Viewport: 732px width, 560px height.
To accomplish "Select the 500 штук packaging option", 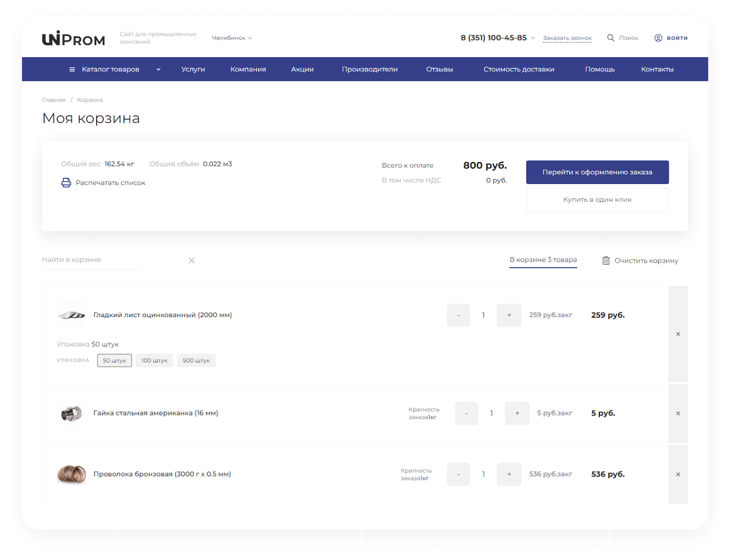I will pos(196,360).
